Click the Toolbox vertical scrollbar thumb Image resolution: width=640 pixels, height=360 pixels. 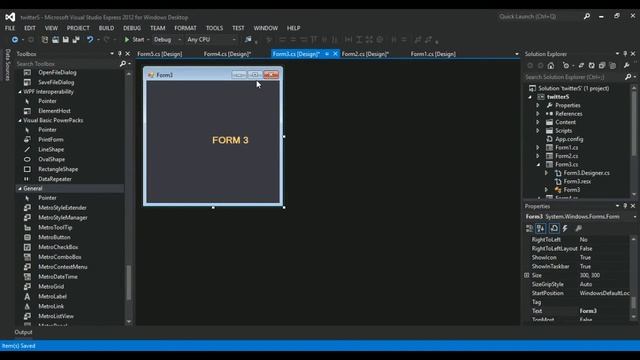(x=129, y=283)
